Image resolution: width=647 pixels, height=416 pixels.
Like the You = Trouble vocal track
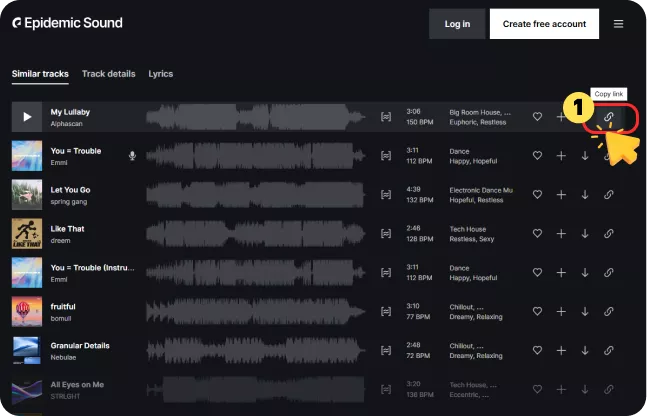point(537,156)
